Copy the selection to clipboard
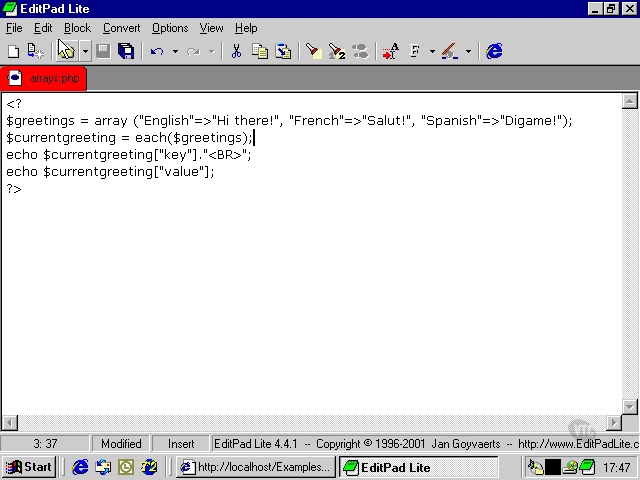Viewport: 640px width, 480px height. click(x=260, y=51)
